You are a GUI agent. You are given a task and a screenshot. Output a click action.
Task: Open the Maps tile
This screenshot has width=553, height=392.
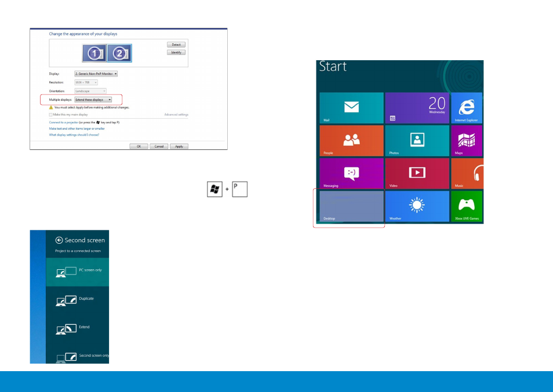(467, 141)
